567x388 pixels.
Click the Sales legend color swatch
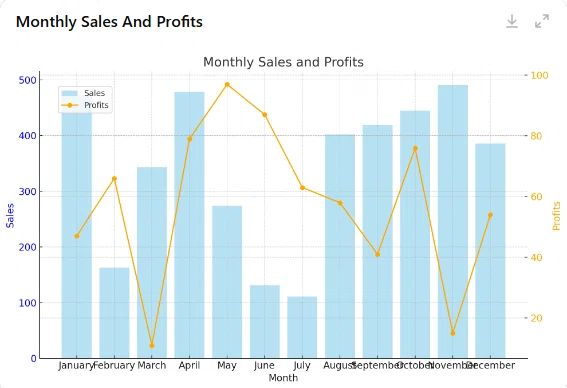69,93
